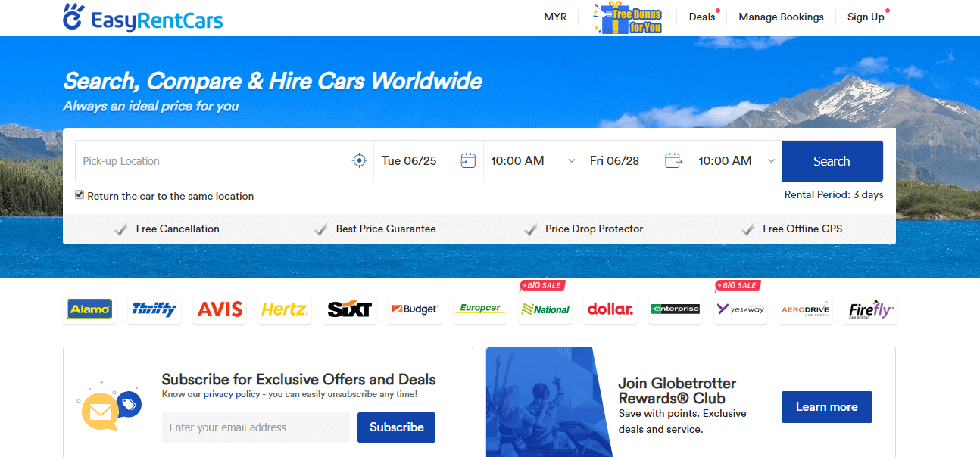Select pick-up date Tue 06/25
980x457 pixels.
(x=409, y=160)
